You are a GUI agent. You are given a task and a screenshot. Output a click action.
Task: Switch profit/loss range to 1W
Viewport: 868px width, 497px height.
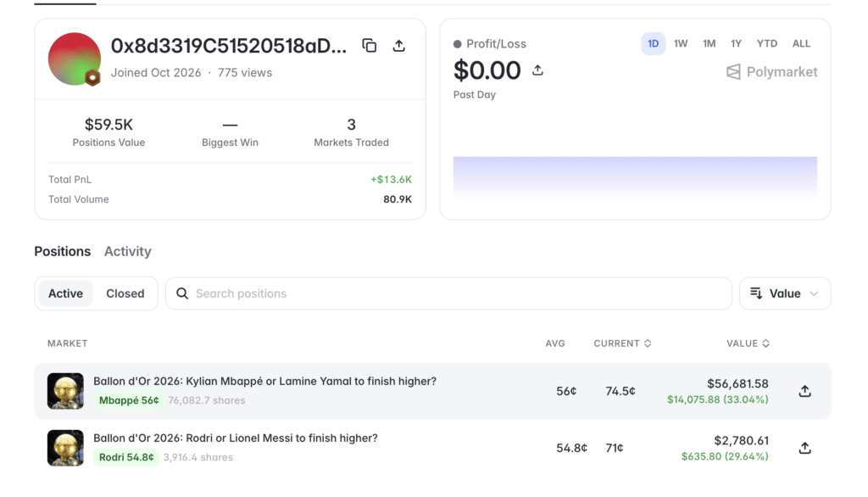point(681,44)
